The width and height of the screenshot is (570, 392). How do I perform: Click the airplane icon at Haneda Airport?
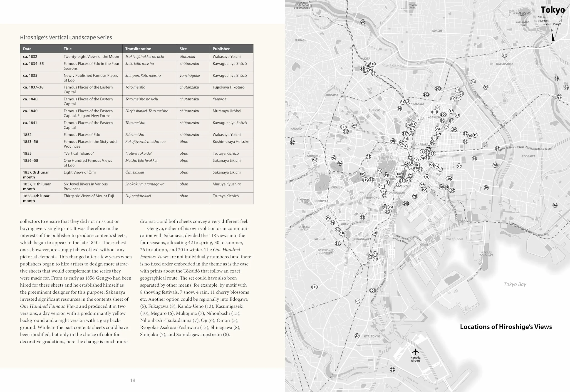[x=416, y=352]
